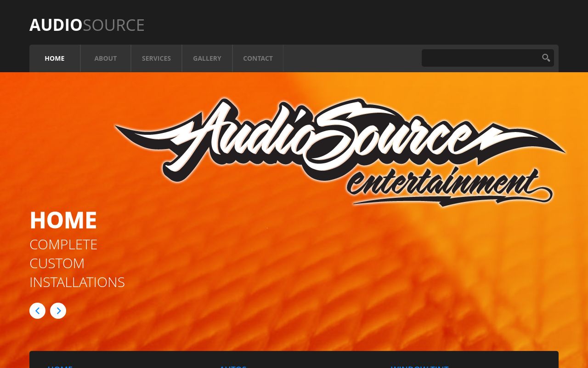Viewport: 588px width, 368px height.
Task: Click the AudioSource site title link
Action: point(87,25)
